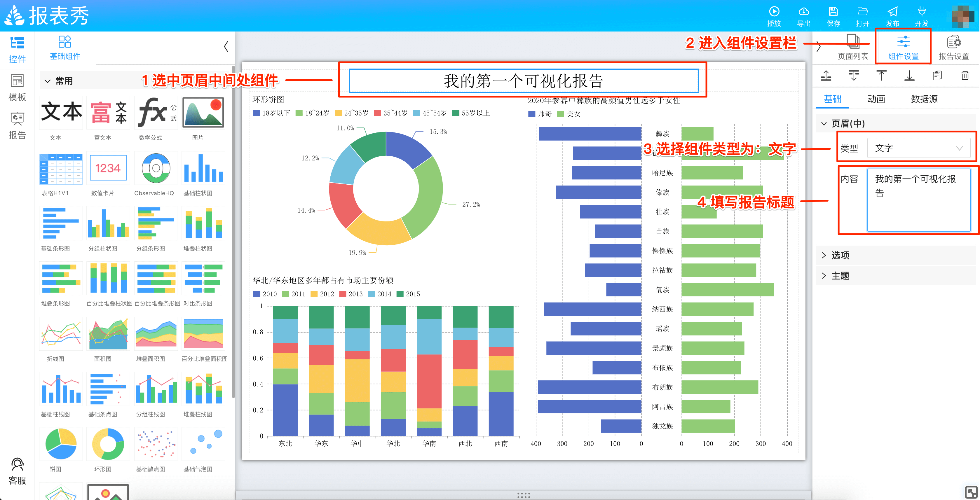Add the 数值卡片 number card component
This screenshot has height=500, width=980.
pos(108,168)
